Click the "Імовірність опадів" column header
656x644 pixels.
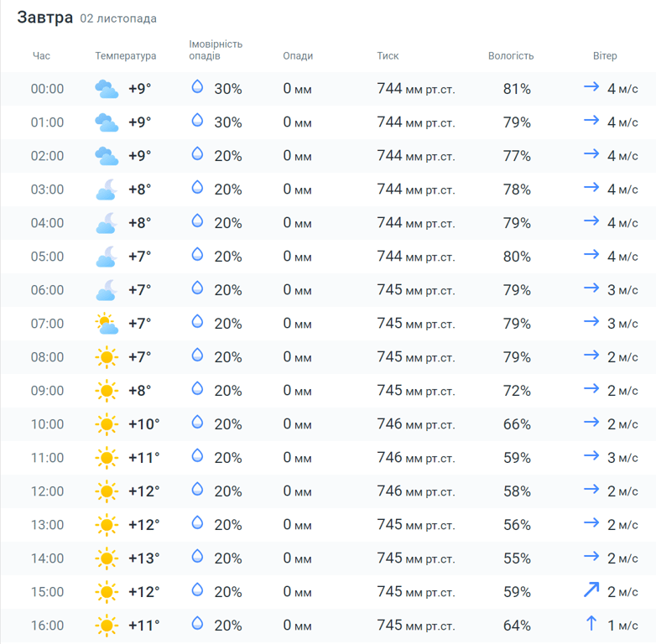pos(216,50)
